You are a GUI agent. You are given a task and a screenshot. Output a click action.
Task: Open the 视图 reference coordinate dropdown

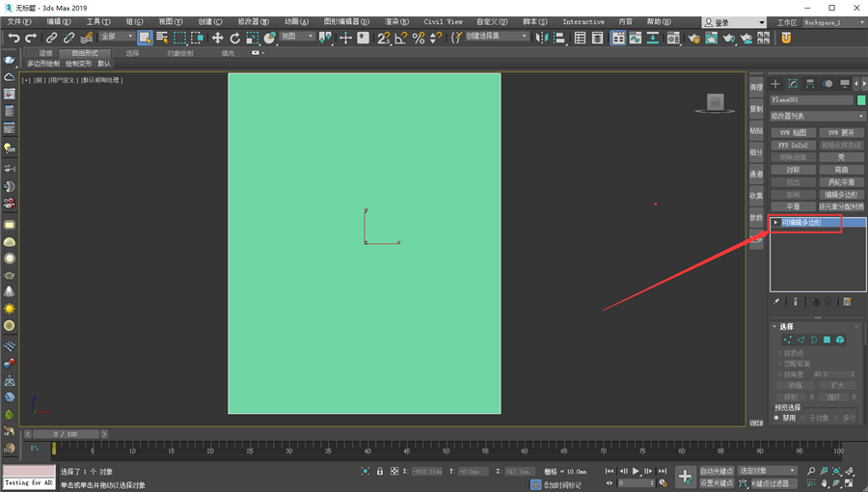[297, 37]
